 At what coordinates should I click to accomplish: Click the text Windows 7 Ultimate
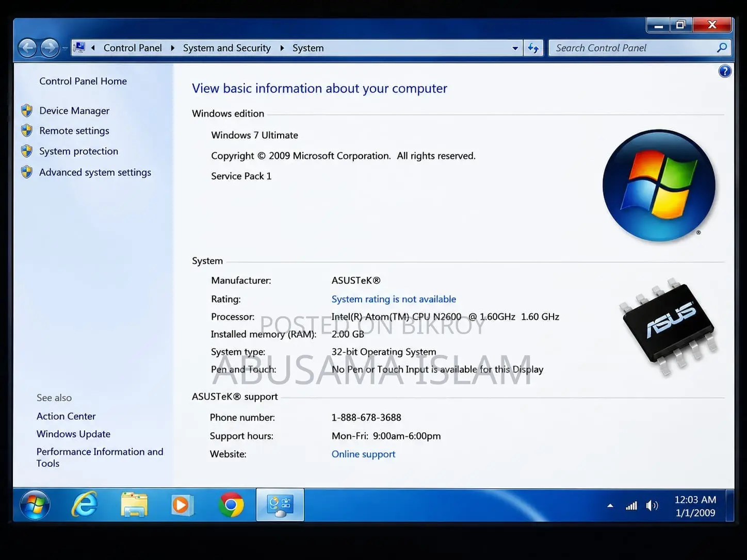[254, 135]
